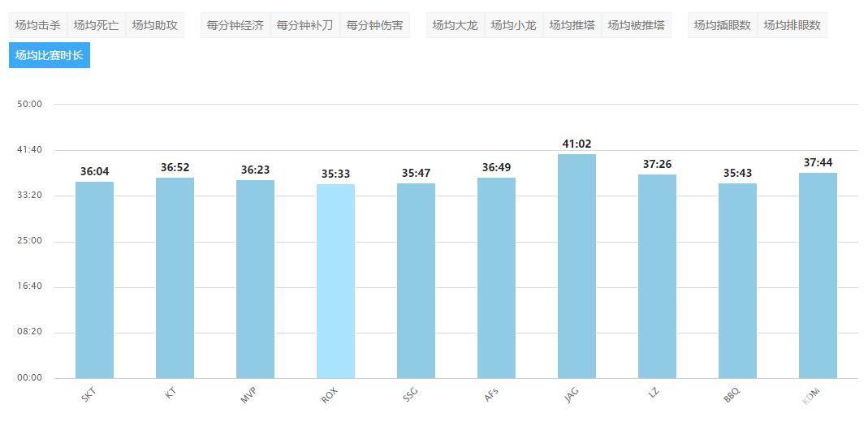Show the 每分钟经济 chart

(x=235, y=25)
